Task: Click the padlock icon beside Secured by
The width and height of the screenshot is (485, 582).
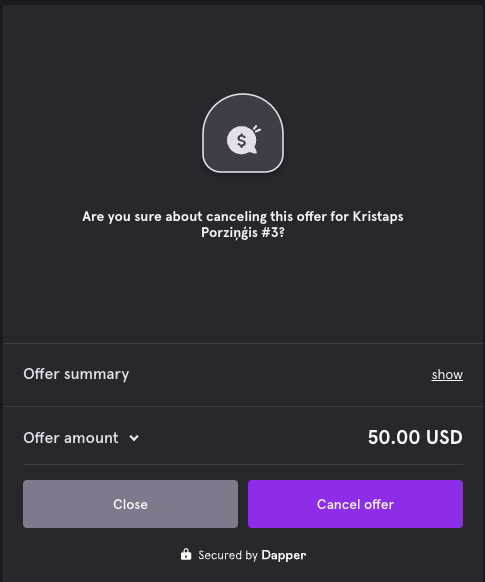Action: 186,554
